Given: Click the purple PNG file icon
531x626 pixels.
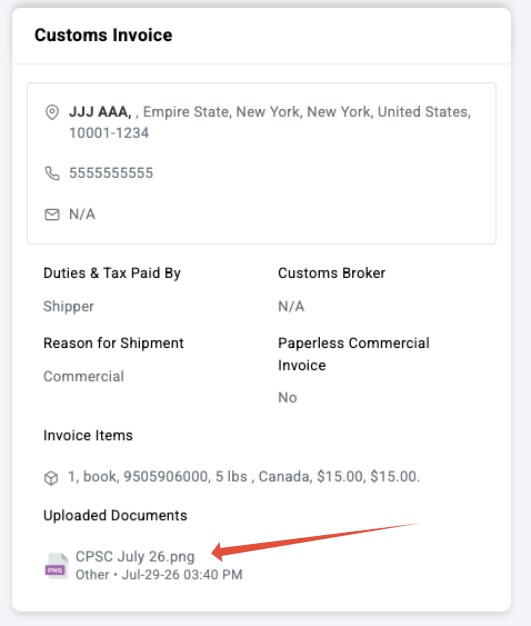Looking at the screenshot, I should [x=56, y=566].
